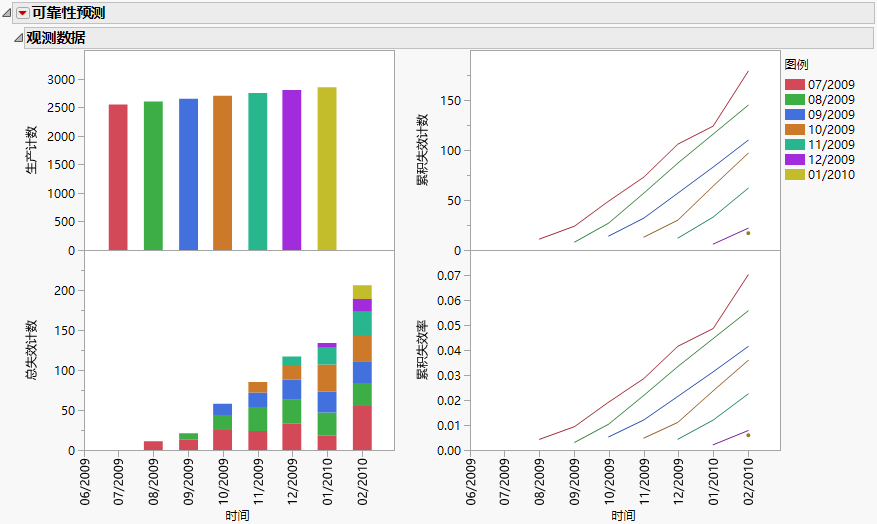This screenshot has width=877, height=524.
Task: Click the 08/2009 green legend swatch
Action: tap(795, 100)
